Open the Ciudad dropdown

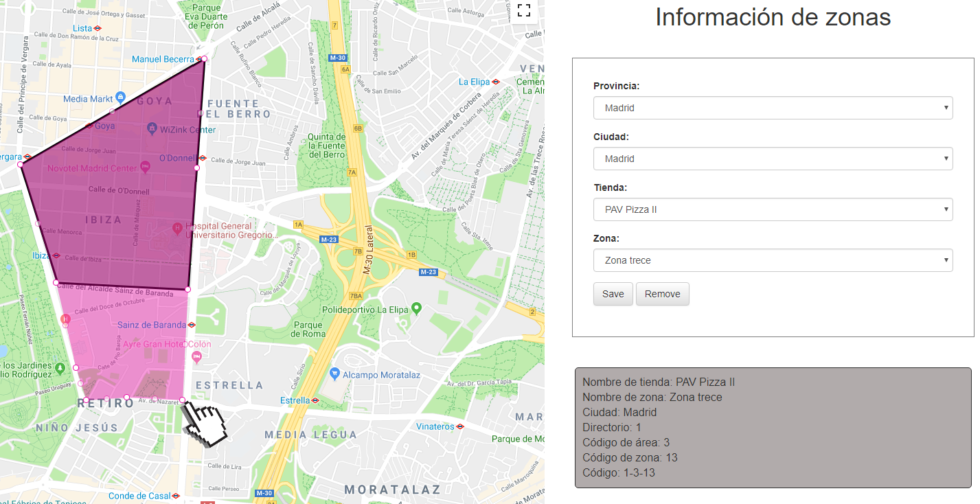pyautogui.click(x=773, y=159)
